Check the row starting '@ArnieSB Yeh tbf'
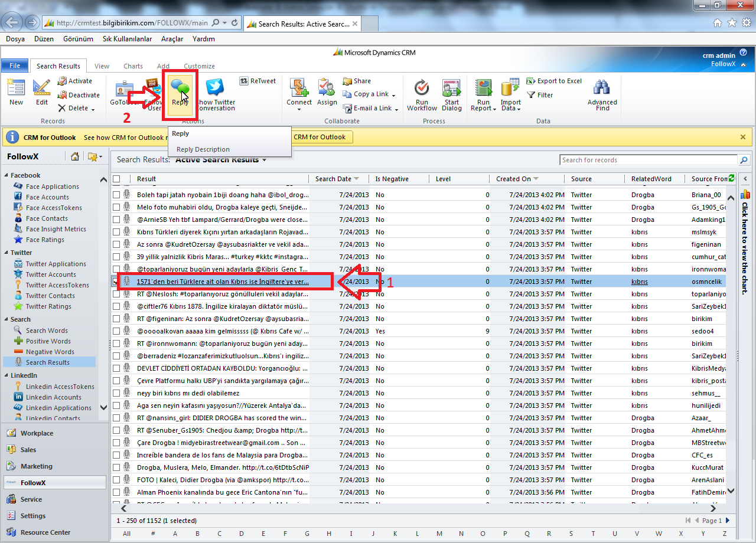This screenshot has height=543, width=756. pos(116,220)
